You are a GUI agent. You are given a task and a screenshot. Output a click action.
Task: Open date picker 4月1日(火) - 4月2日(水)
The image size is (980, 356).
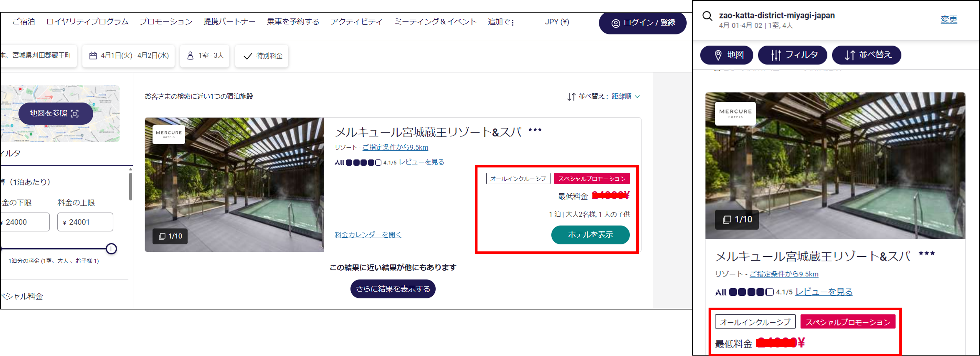point(128,56)
